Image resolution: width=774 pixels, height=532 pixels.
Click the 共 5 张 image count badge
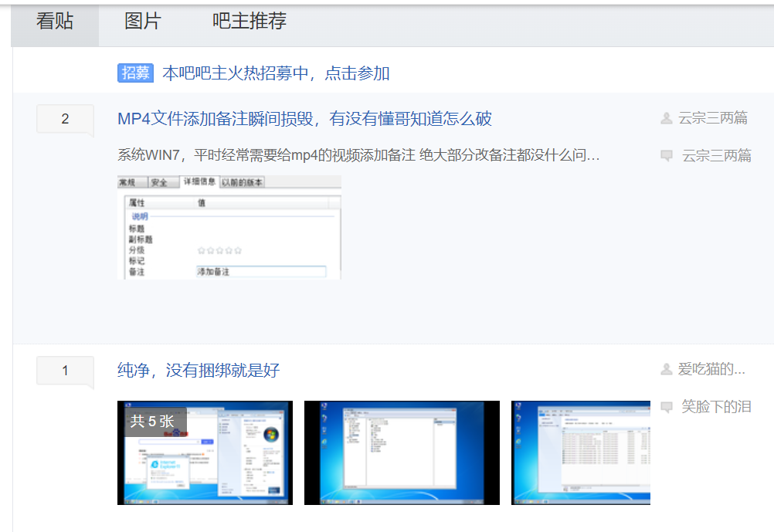[x=152, y=422]
